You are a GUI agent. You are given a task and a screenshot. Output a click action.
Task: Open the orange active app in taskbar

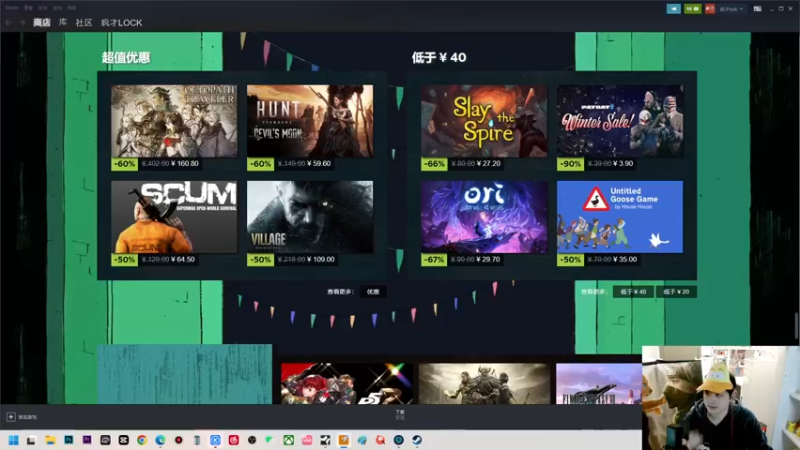pyautogui.click(x=344, y=440)
